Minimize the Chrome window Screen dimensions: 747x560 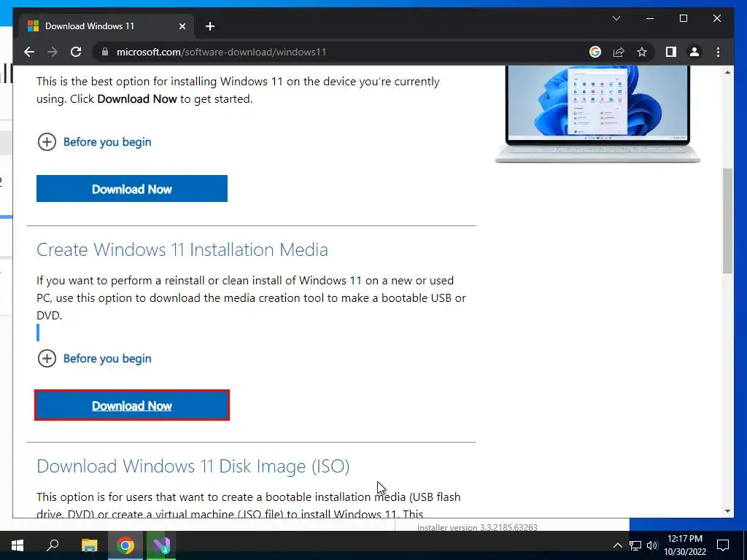(x=650, y=18)
